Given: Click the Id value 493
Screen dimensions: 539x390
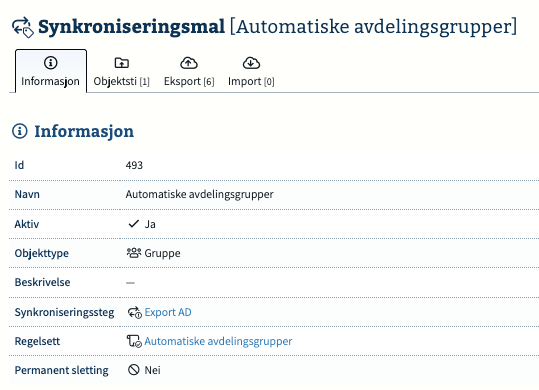Looking at the screenshot, I should [134, 165].
